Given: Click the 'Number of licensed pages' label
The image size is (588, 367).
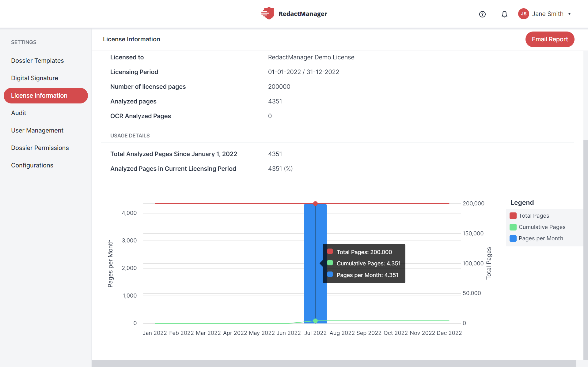Looking at the screenshot, I should [x=148, y=87].
